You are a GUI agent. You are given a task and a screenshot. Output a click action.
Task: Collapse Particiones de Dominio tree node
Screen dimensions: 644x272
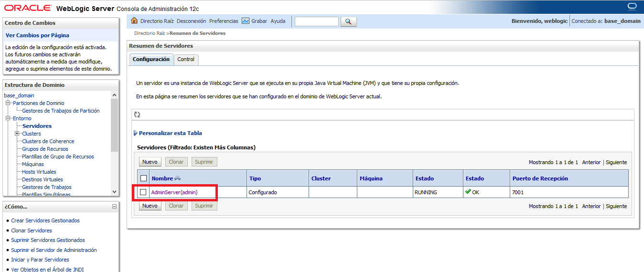coord(8,103)
